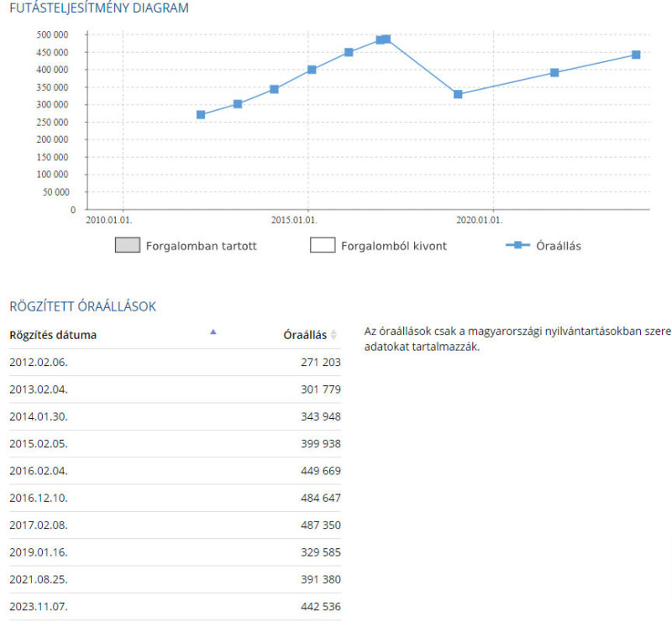The width and height of the screenshot is (672, 622).
Task: Toggle Forgalomból kivont legend swatch
Action: point(323,245)
